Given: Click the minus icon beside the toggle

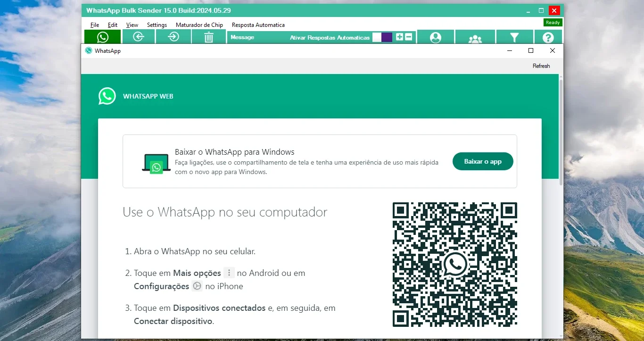Looking at the screenshot, I should pos(408,37).
